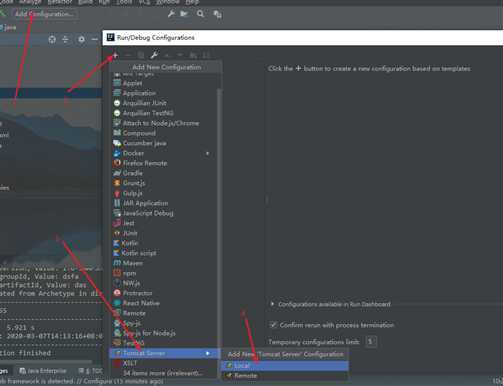Open the Java Enterprise tool window tab
503x386 pixels.
[43, 371]
